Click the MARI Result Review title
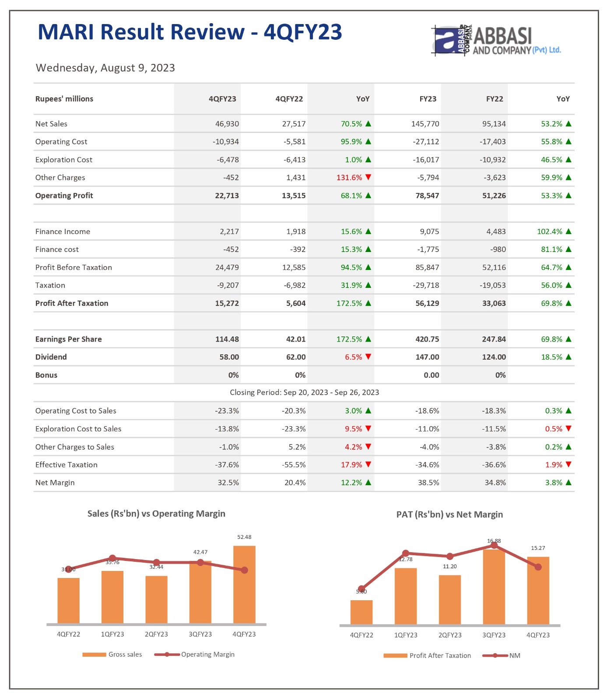This screenshot has height=700, width=607. tap(190, 32)
